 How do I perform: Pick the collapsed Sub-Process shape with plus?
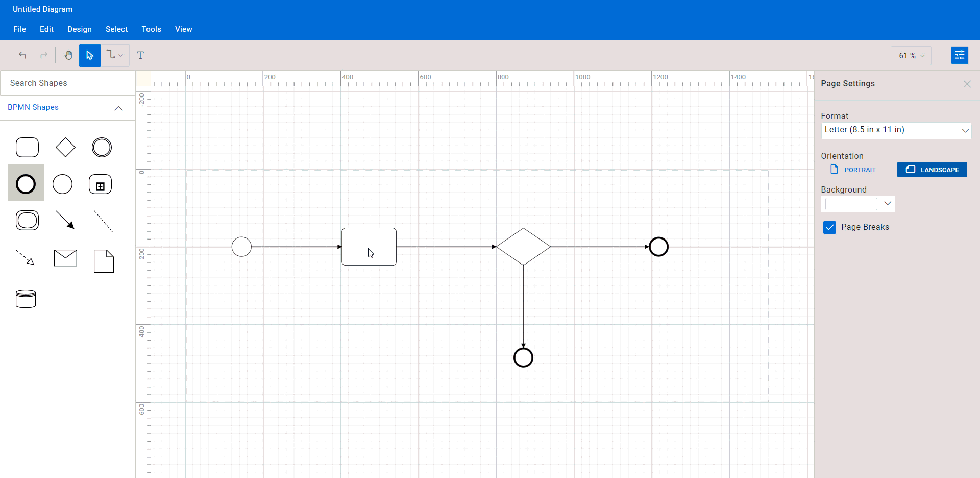coord(101,184)
